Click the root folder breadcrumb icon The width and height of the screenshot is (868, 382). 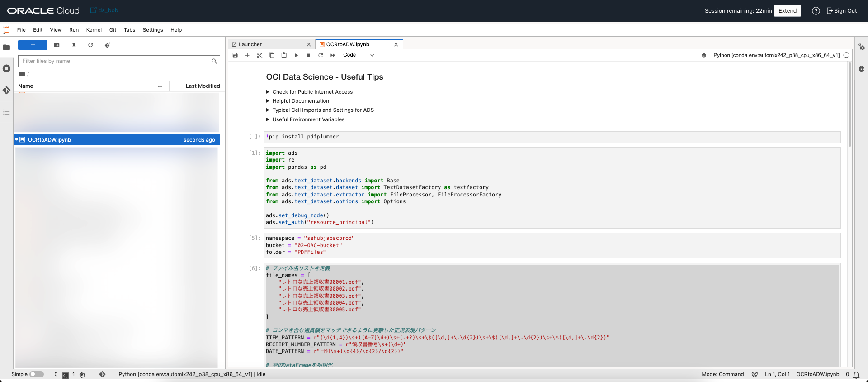(x=22, y=74)
